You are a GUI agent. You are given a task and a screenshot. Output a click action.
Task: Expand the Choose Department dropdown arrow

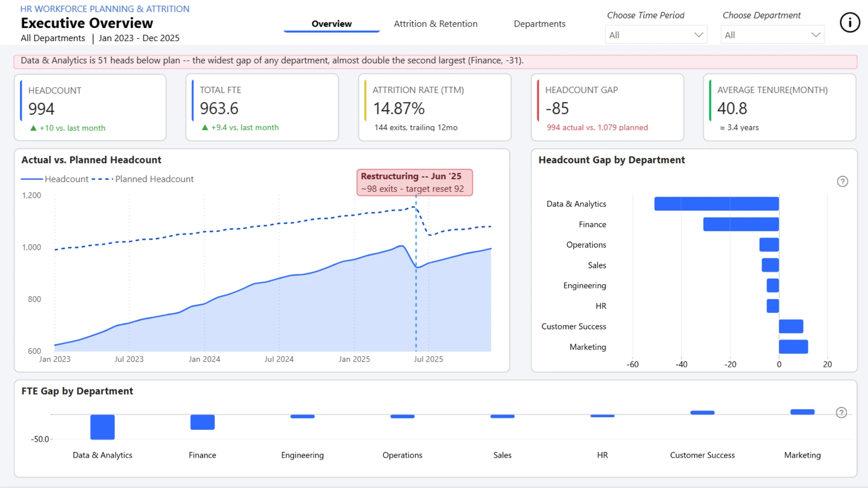816,35
